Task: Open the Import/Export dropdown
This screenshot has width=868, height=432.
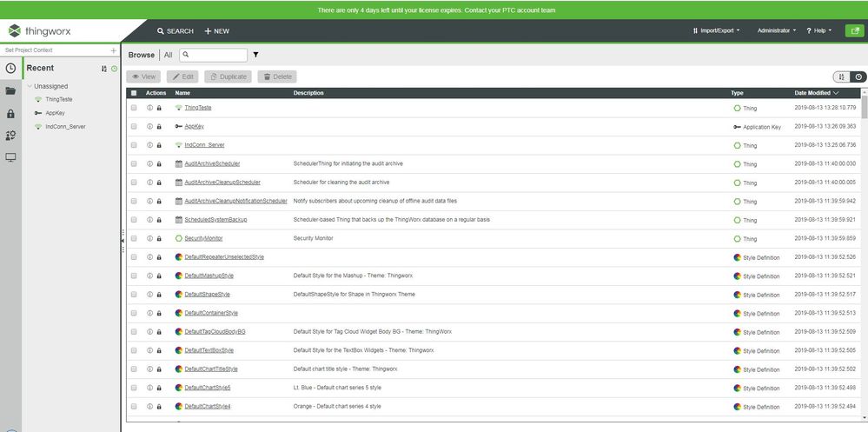Action: click(716, 30)
